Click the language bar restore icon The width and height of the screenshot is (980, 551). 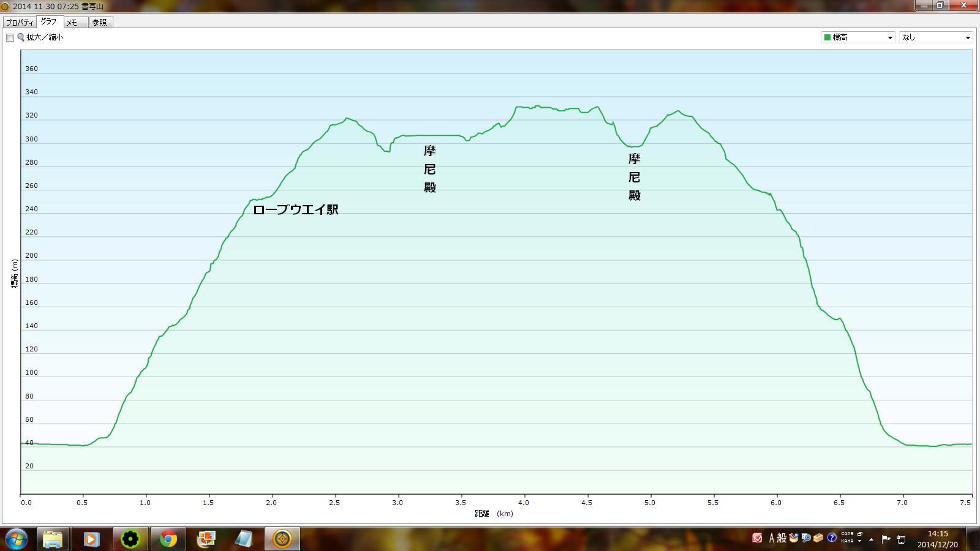tap(860, 534)
